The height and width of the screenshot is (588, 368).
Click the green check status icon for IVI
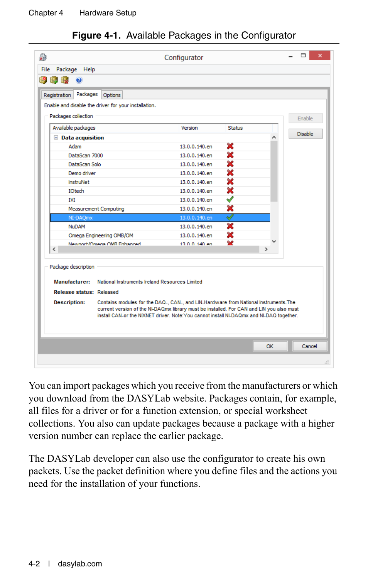[x=230, y=200]
